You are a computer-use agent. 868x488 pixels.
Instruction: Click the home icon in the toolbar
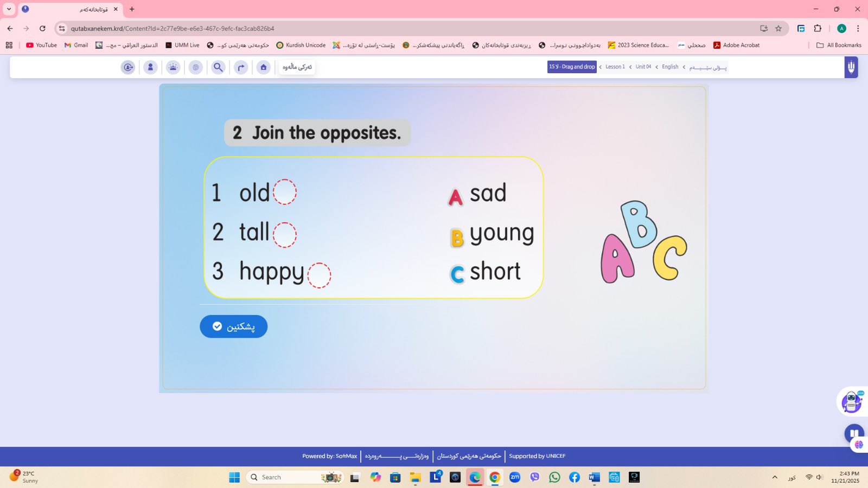264,67
